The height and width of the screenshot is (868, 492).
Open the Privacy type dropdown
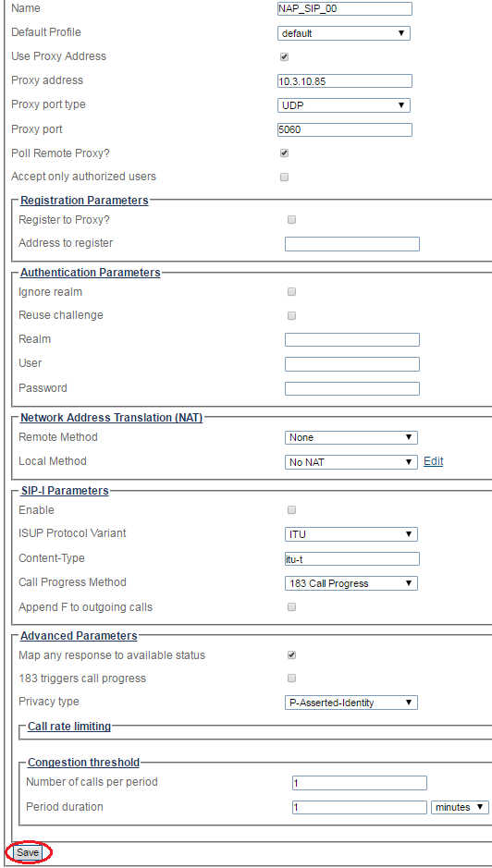click(x=351, y=703)
